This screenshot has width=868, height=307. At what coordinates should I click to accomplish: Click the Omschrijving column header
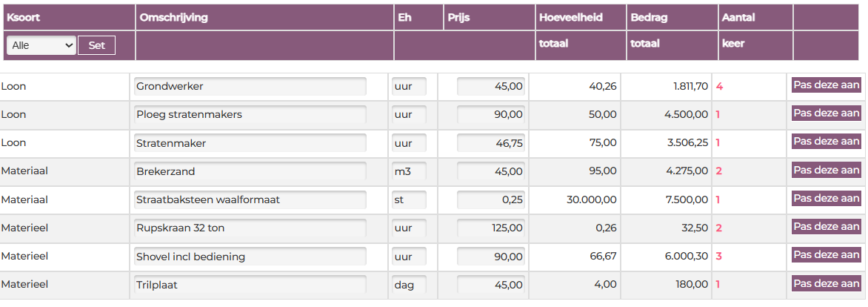coord(173,17)
